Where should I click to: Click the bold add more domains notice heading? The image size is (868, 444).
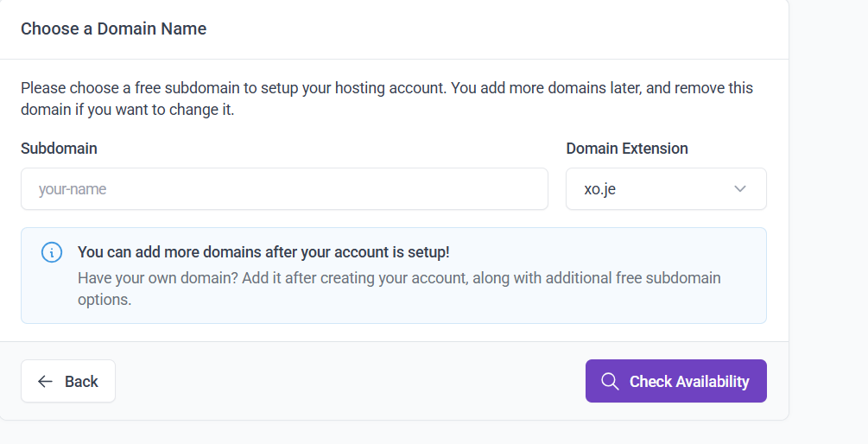pyautogui.click(x=263, y=252)
